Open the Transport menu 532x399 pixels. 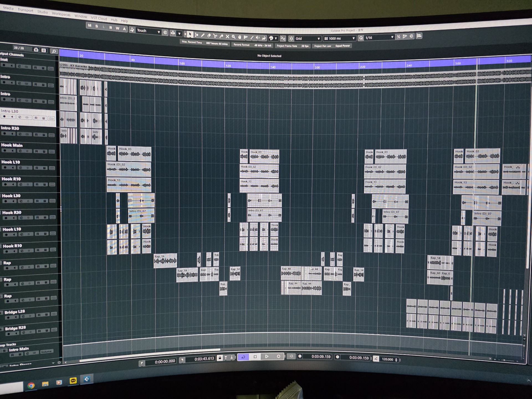point(25,10)
